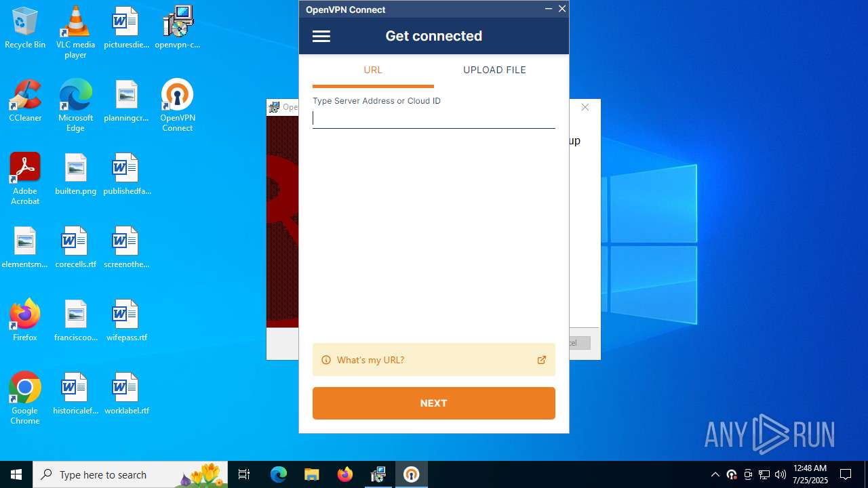The width and height of the screenshot is (868, 488).
Task: Select the VLC media player desktop icon
Action: (x=75, y=32)
